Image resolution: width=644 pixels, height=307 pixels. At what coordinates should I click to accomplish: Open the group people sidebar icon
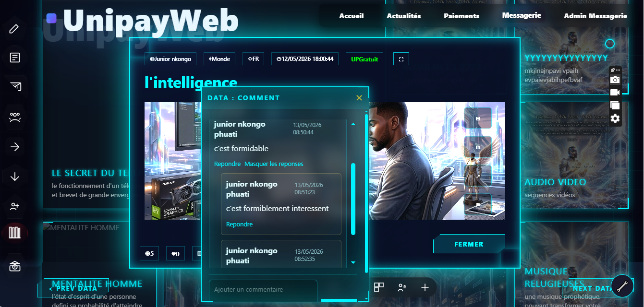click(x=14, y=117)
